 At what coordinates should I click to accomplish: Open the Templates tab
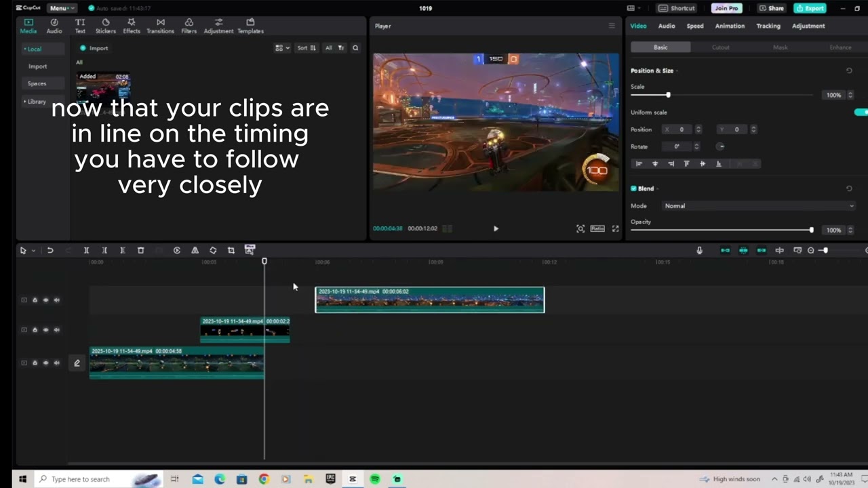[250, 26]
